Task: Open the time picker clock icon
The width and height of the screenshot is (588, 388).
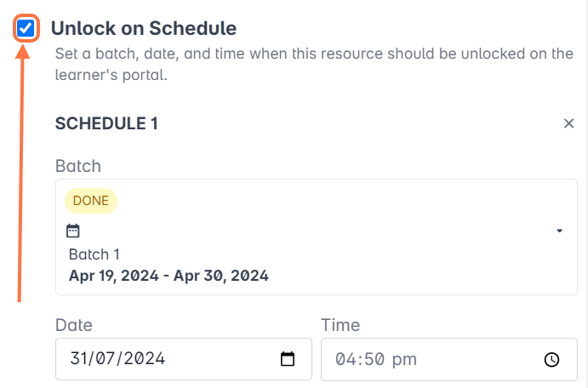Action: click(x=551, y=360)
